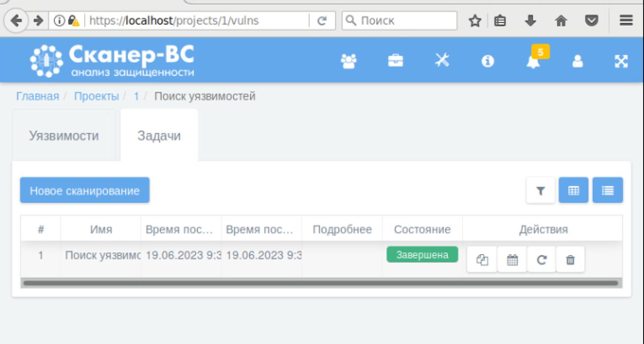
Task: Copy the scan task using duplicate icon
Action: pos(482,260)
